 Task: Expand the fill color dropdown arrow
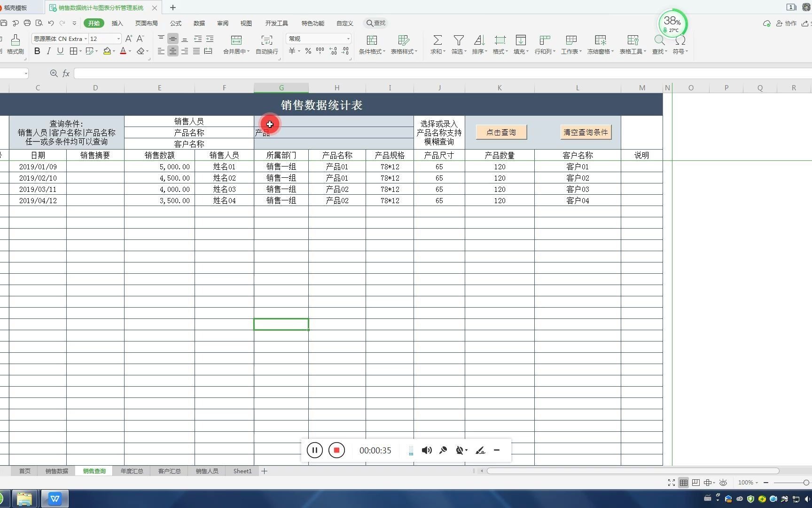(114, 51)
